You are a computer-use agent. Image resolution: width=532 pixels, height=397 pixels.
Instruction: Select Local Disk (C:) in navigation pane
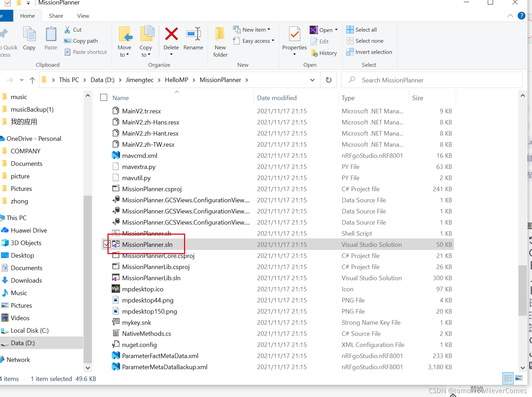[x=30, y=331]
